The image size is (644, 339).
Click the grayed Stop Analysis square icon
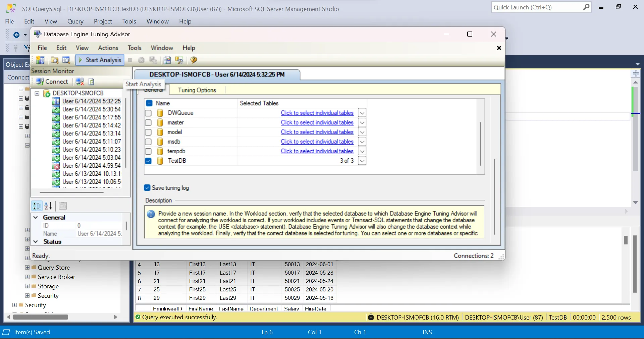click(130, 60)
